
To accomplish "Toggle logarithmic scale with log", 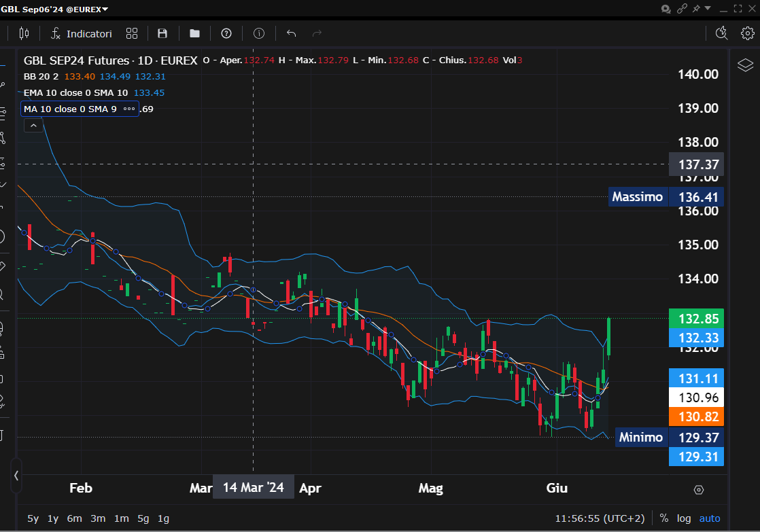I will point(683,518).
